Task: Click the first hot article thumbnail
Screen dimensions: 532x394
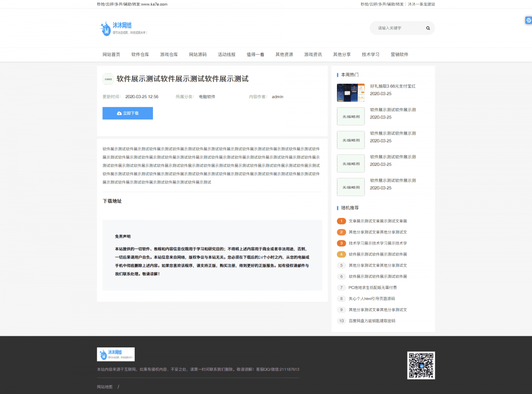Action: point(351,93)
